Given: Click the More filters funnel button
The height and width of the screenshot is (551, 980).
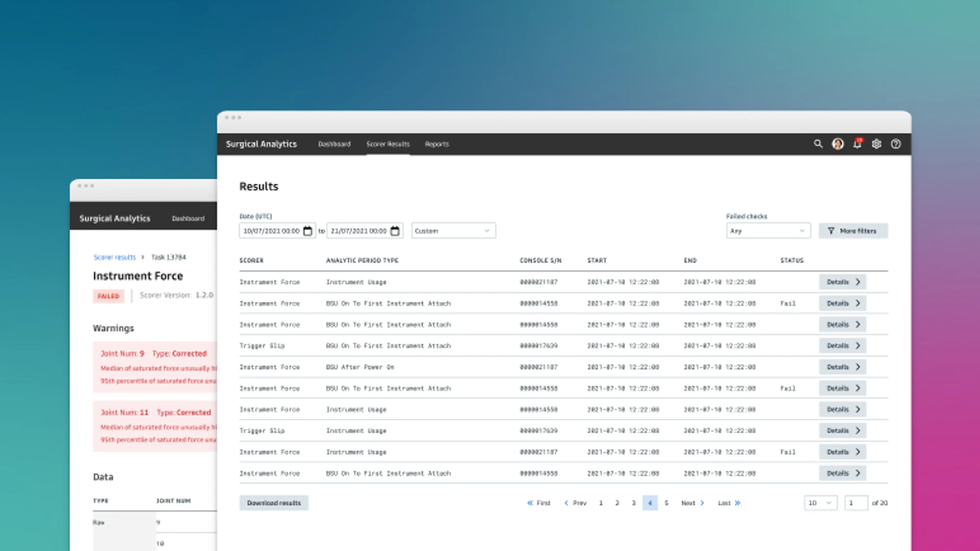Looking at the screenshot, I should pyautogui.click(x=853, y=231).
